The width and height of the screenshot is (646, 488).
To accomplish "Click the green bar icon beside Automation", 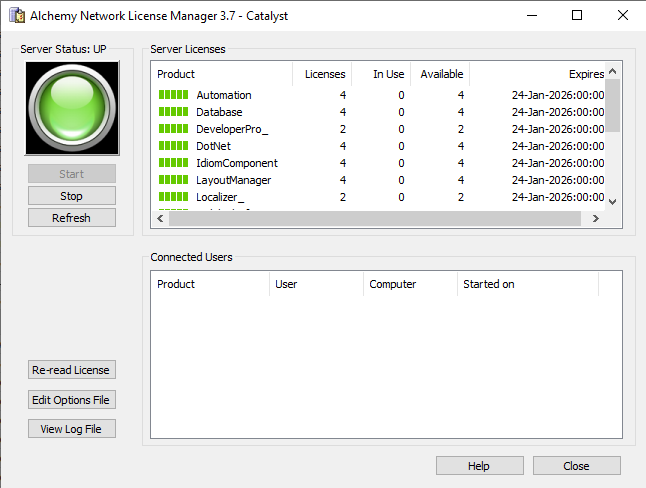I will click(173, 95).
